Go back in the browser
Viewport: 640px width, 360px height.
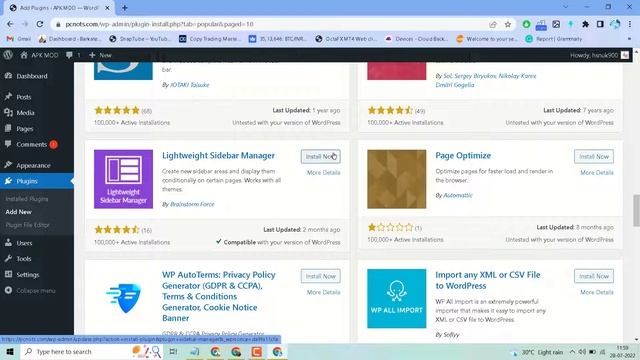coord(10,24)
